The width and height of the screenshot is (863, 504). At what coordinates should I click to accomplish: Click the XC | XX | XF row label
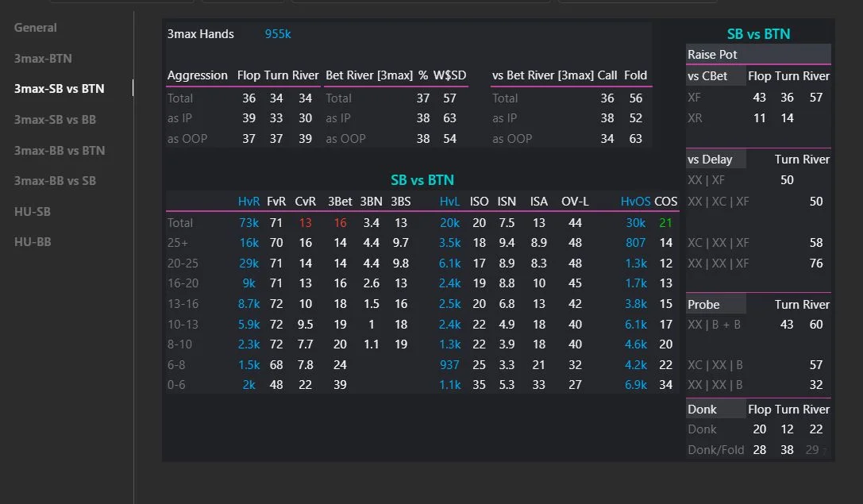[719, 243]
